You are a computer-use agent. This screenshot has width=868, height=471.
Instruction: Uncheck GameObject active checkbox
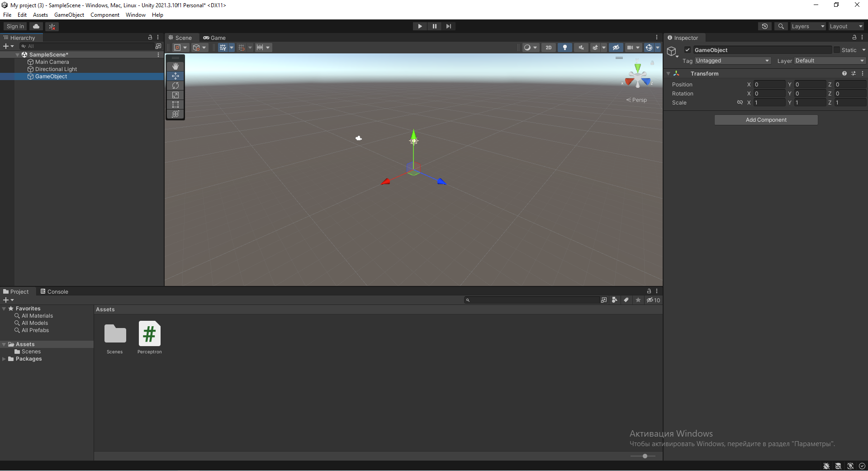[x=688, y=50]
